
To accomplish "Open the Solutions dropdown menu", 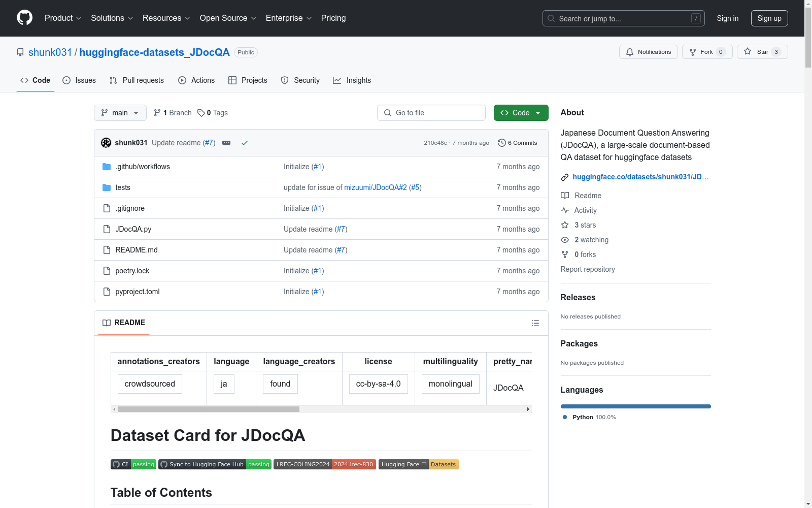I will [112, 18].
